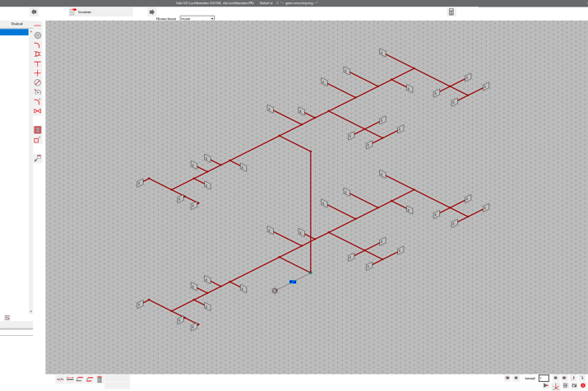588x391 pixels.
Task: Open the calculator icon in top bar
Action: (451, 12)
